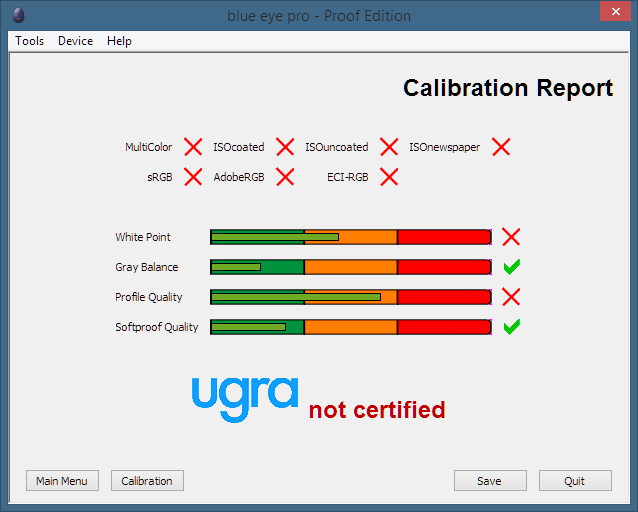Click the red X next to ECI-RGB
This screenshot has width=638, height=512.
[x=389, y=177]
